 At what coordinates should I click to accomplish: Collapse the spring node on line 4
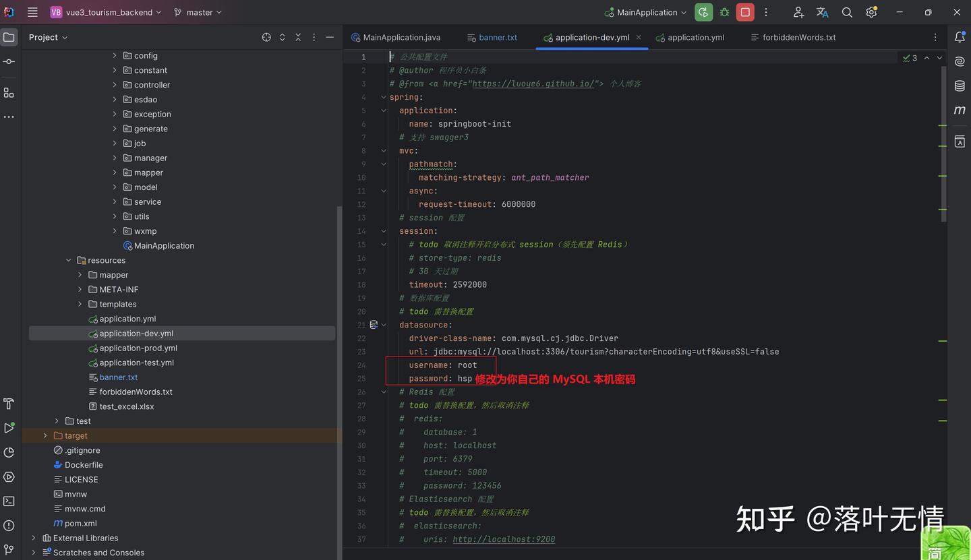click(383, 96)
